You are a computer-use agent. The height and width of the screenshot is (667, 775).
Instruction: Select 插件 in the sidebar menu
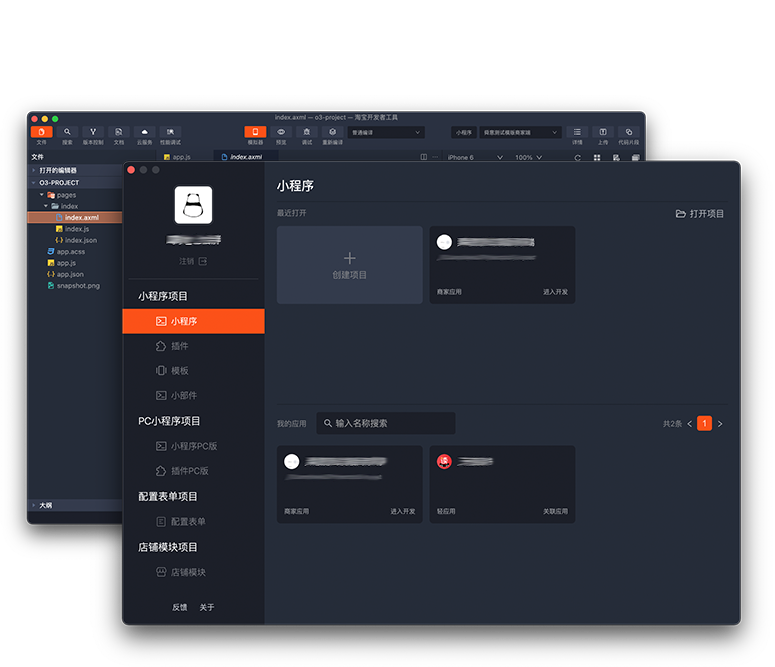(193, 346)
